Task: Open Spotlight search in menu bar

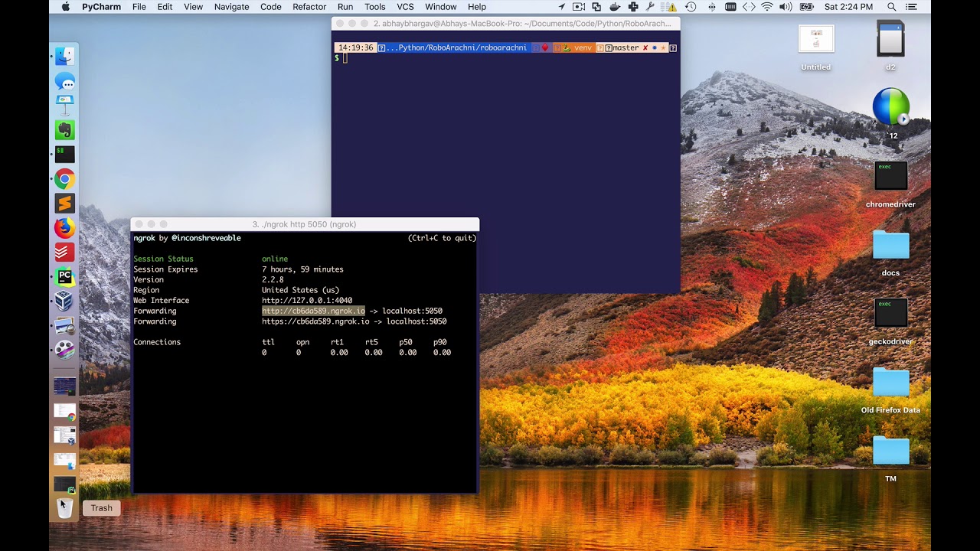Action: pyautogui.click(x=892, y=7)
